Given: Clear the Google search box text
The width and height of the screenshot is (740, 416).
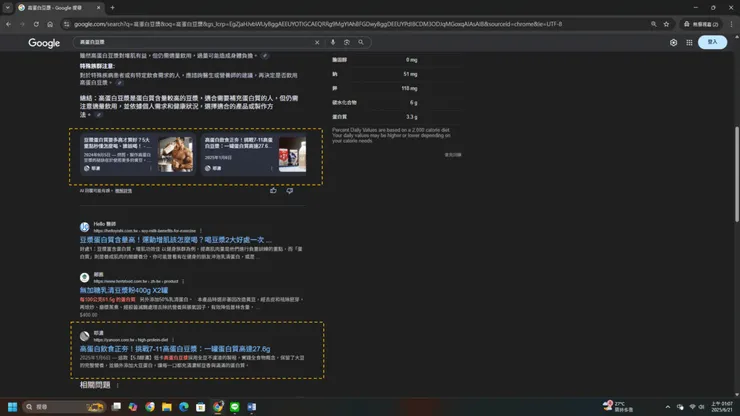Looking at the screenshot, I should 317,42.
